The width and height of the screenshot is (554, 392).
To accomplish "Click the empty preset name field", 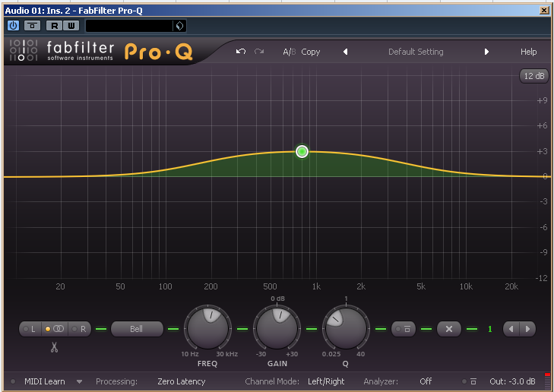I will 129,26.
